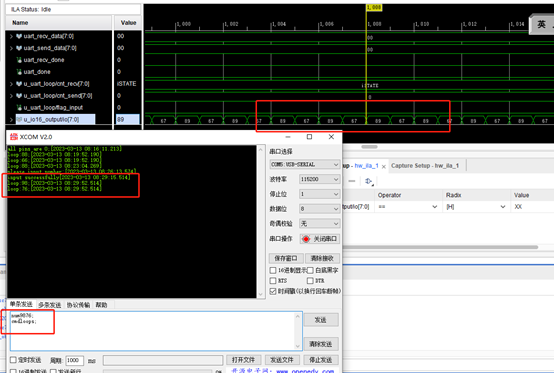The image size is (554, 373).
Task: Open the 数据位 data bits dropdown
Action: 320,209
